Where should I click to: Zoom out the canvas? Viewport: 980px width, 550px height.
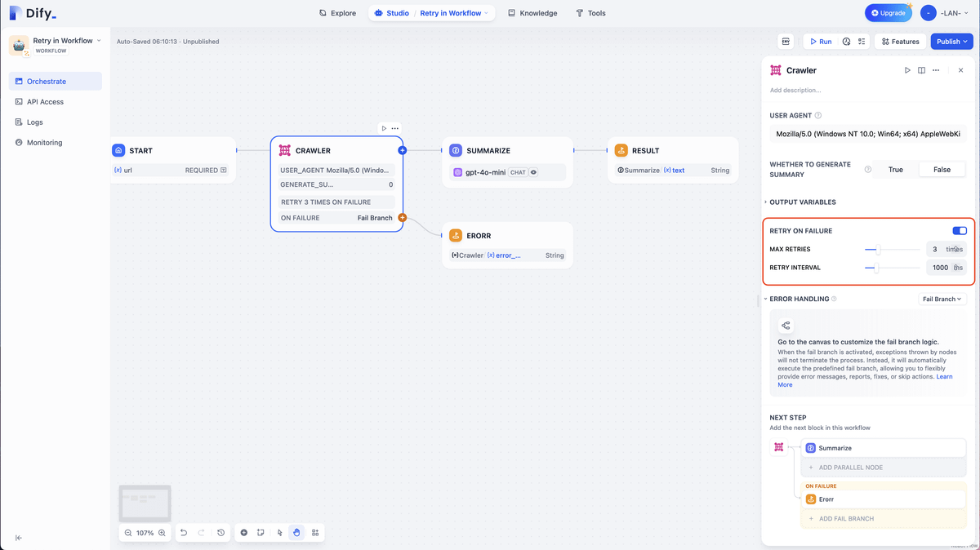point(128,533)
